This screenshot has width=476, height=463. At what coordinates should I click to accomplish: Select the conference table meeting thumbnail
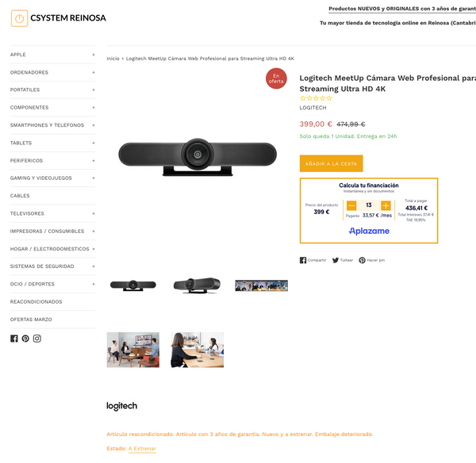(198, 350)
